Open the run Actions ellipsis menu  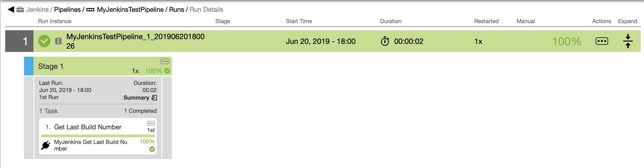point(602,41)
